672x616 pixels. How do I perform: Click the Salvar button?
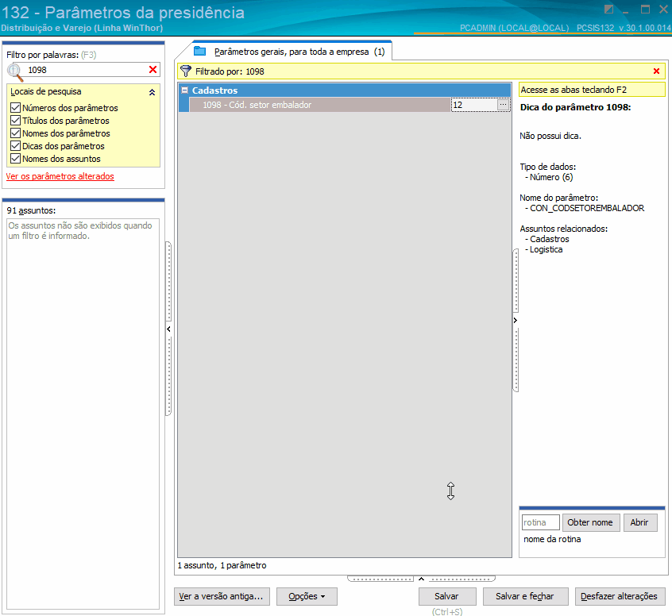tap(447, 596)
